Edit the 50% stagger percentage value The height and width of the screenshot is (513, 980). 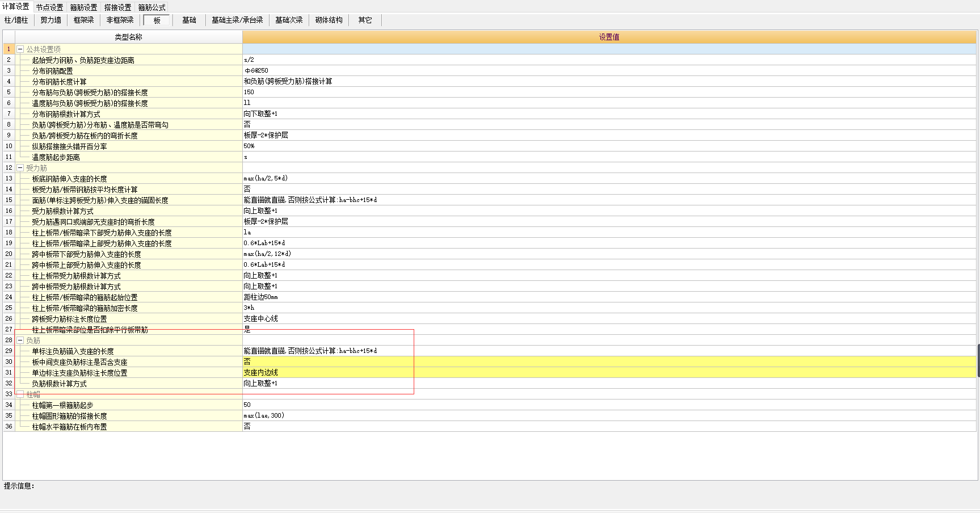pos(609,146)
